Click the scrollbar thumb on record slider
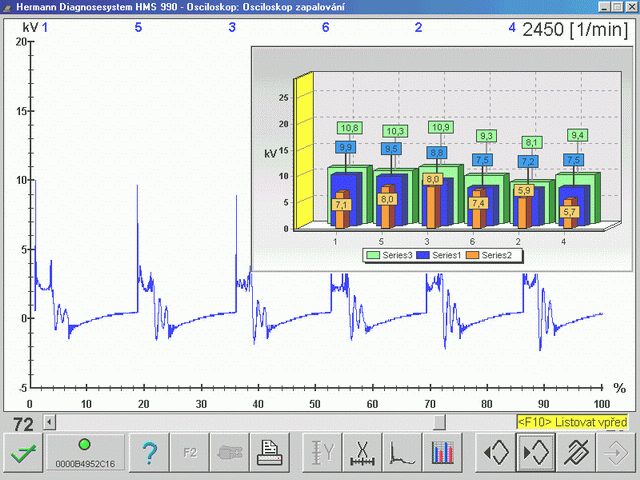This screenshot has height=480, width=640. point(439,422)
